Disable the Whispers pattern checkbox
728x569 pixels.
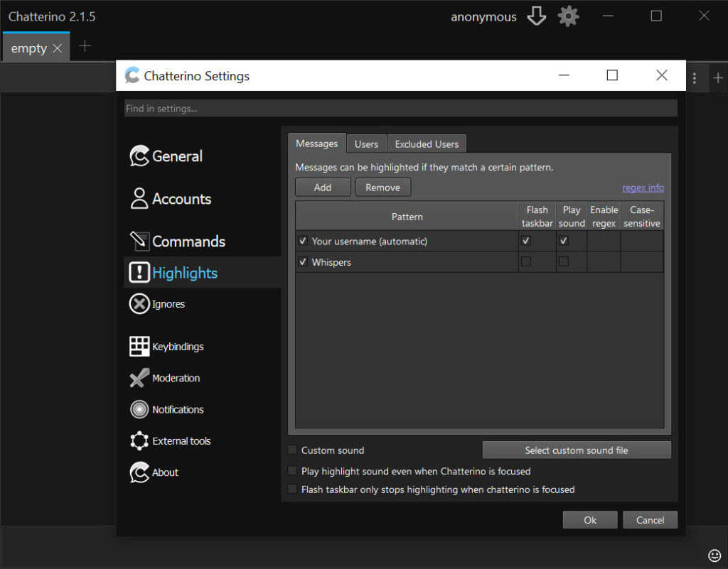click(303, 262)
